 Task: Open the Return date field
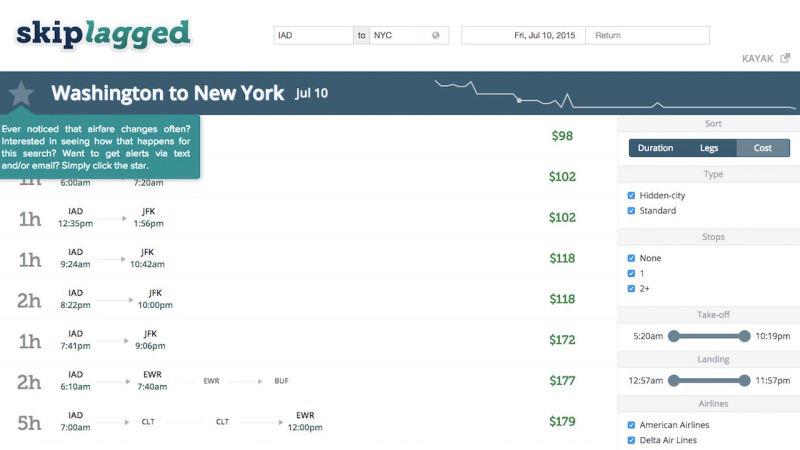[647, 35]
